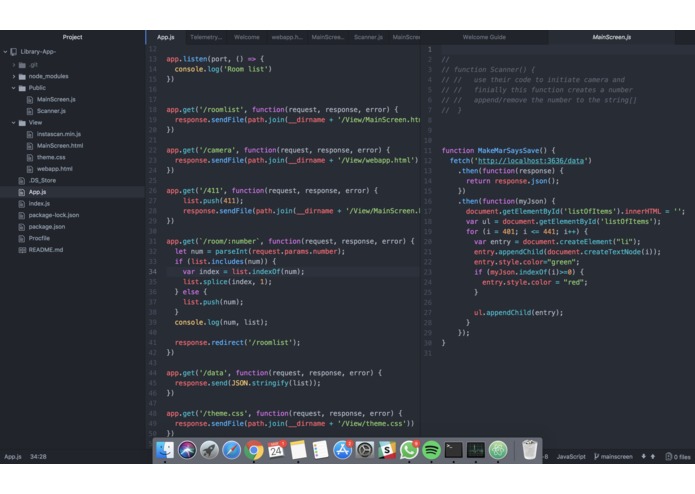Viewport: 695px width, 494px height.
Task: Click the push up-arrow in status bar
Action: (x=652, y=456)
